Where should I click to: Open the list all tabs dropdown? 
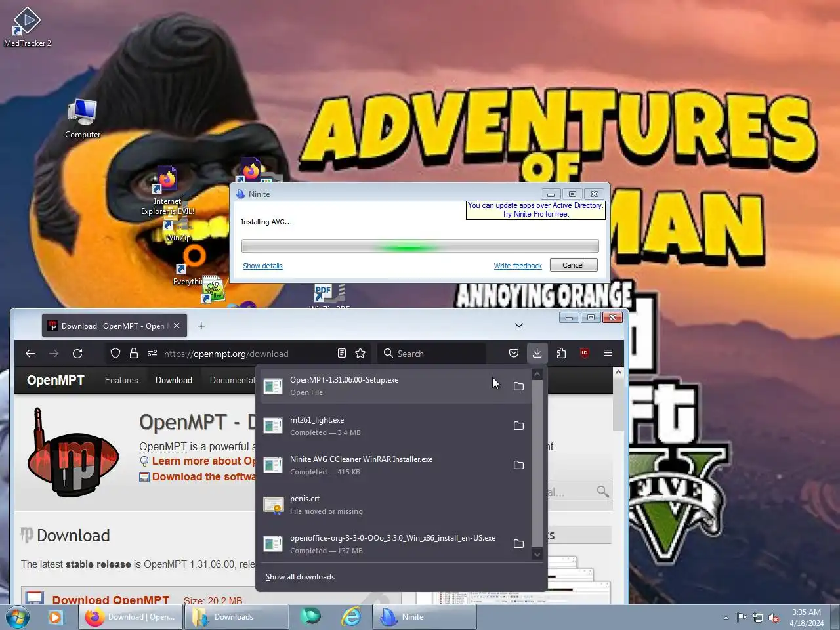519,325
